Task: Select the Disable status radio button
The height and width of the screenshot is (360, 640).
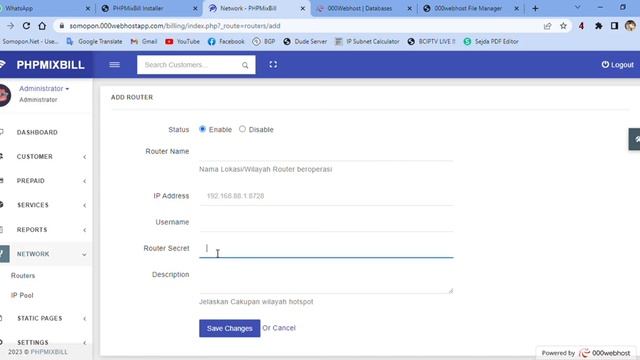Action: click(x=242, y=129)
